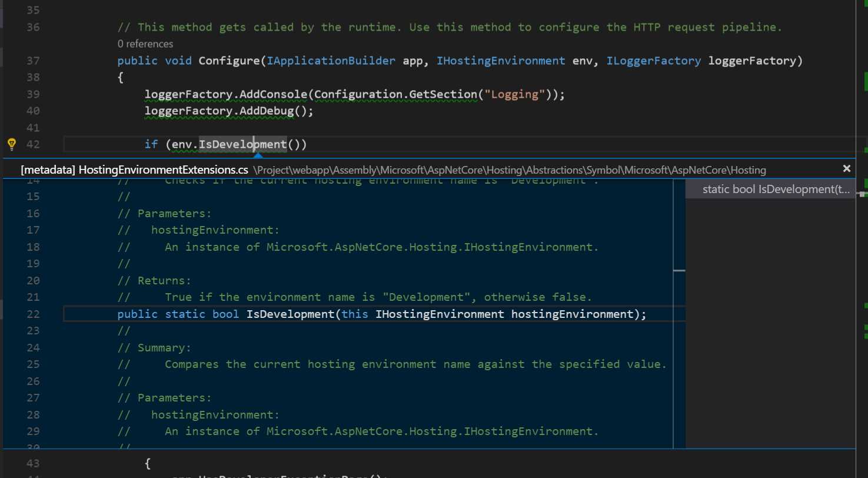Open the "0 references" CodeLens link
Image resolution: width=868 pixels, height=478 pixels.
pyautogui.click(x=145, y=44)
